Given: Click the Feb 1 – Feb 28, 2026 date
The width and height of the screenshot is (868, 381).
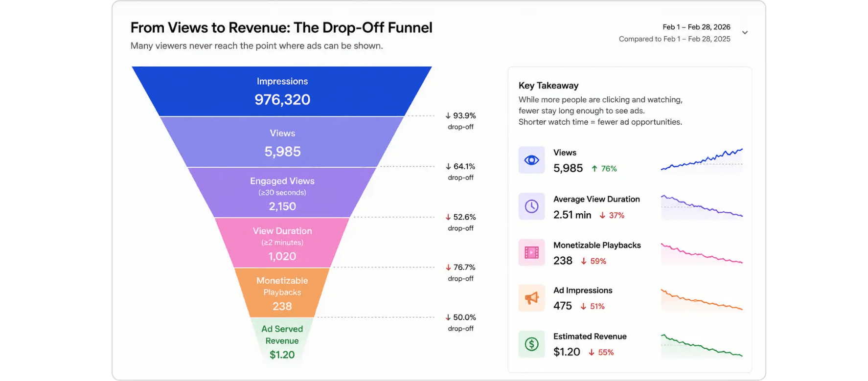Looking at the screenshot, I should [x=696, y=27].
